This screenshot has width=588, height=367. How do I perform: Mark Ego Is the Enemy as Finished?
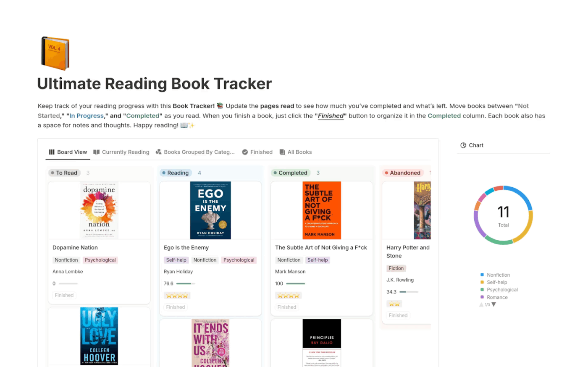click(175, 307)
